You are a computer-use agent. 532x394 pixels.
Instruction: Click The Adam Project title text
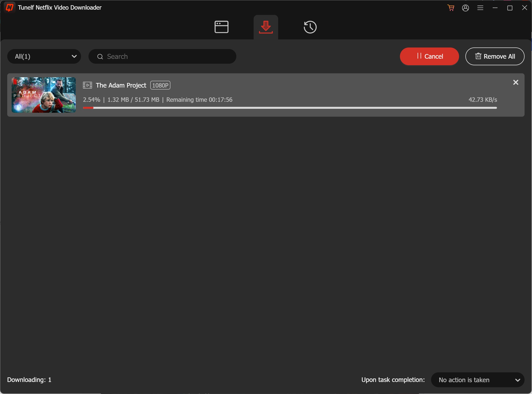121,85
